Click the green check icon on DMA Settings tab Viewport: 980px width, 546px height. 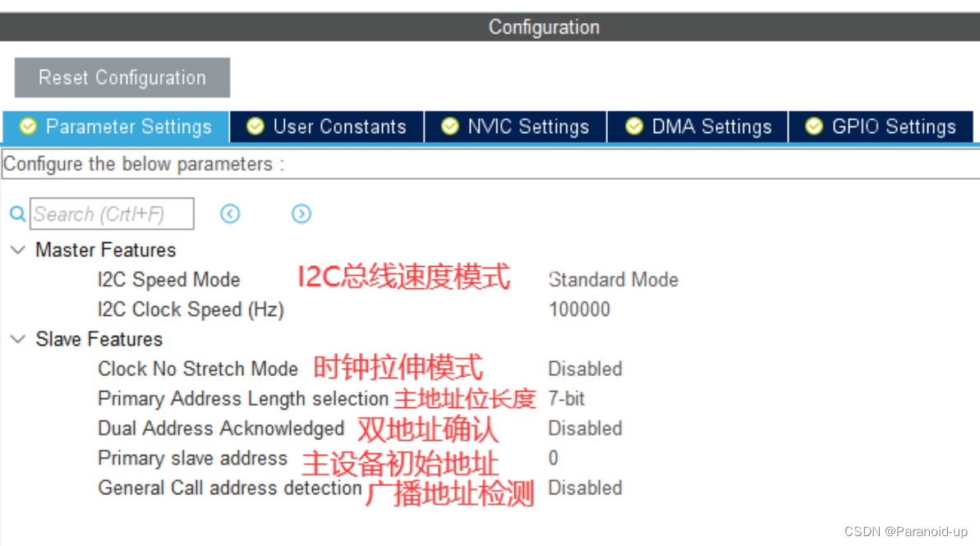coord(633,126)
